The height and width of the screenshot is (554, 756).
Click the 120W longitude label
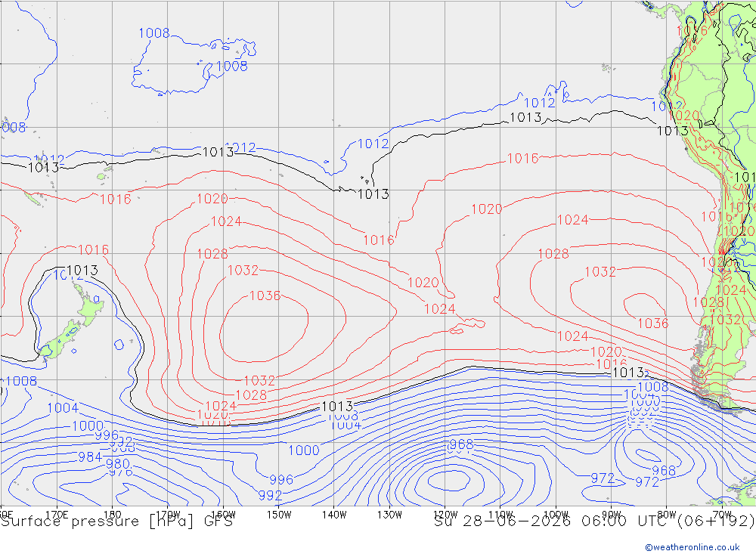[x=445, y=515]
